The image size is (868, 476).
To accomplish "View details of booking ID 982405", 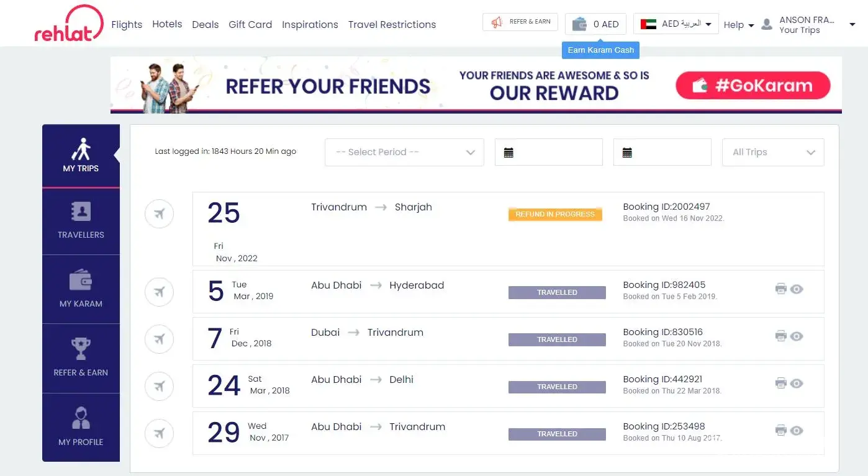I will click(x=797, y=289).
